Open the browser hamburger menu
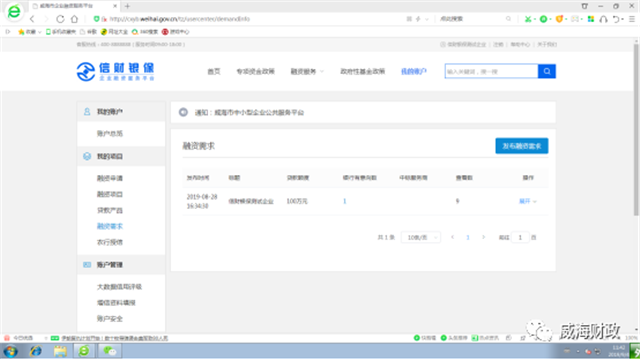The height and width of the screenshot is (360, 640). 632,19
